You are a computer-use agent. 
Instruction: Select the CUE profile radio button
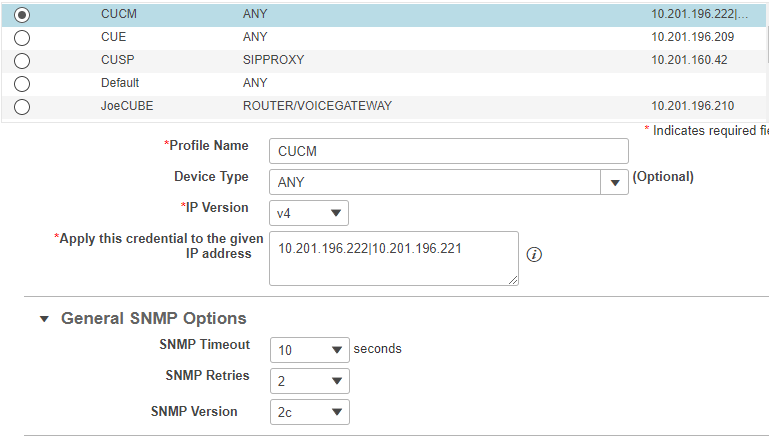22,38
